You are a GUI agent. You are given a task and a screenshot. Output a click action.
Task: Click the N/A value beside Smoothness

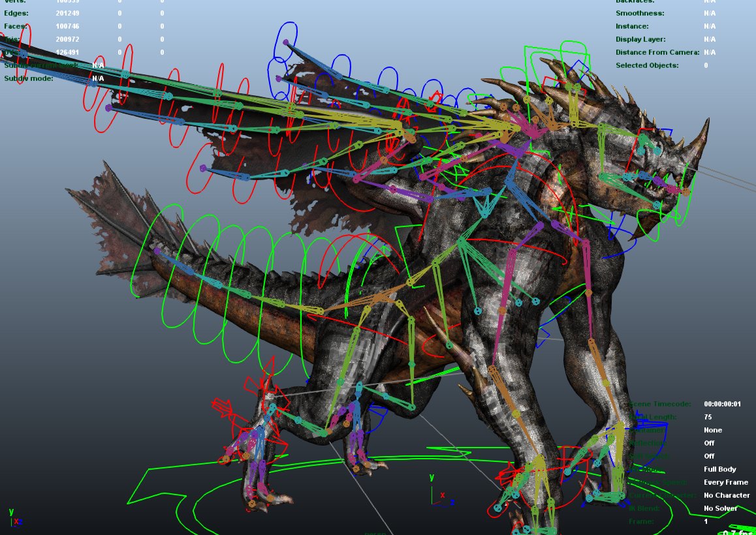coord(709,13)
